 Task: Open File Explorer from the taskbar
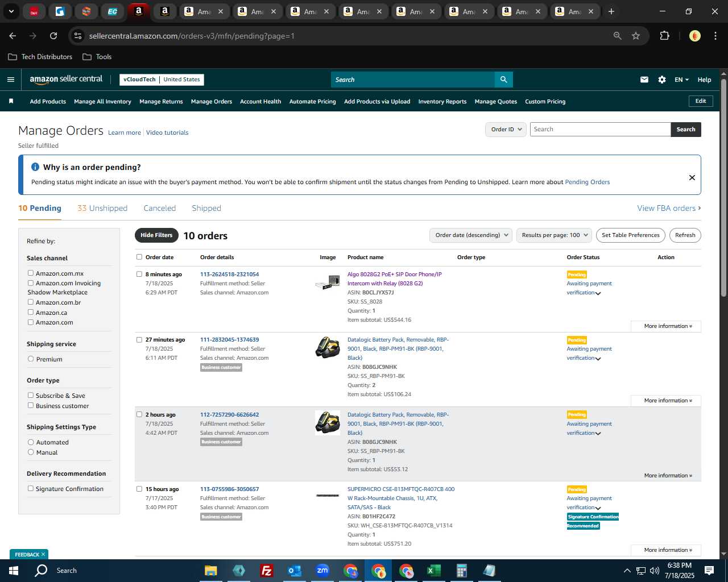(x=211, y=571)
